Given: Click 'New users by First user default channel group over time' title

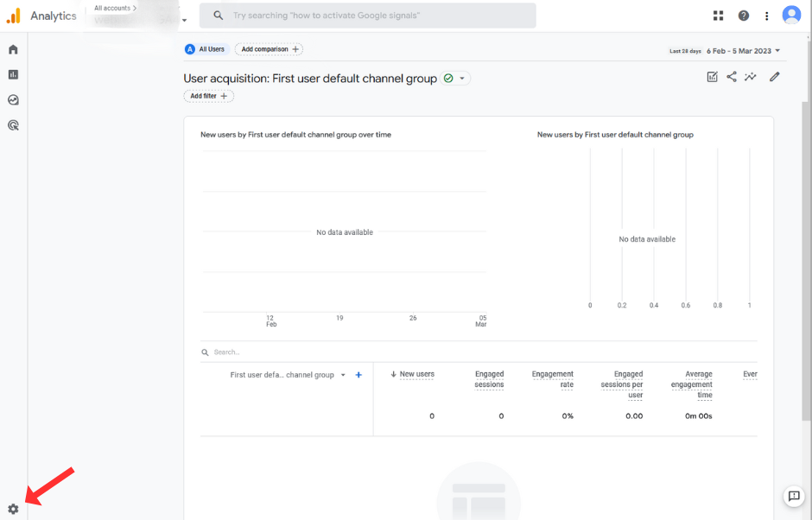Looking at the screenshot, I should click(295, 135).
